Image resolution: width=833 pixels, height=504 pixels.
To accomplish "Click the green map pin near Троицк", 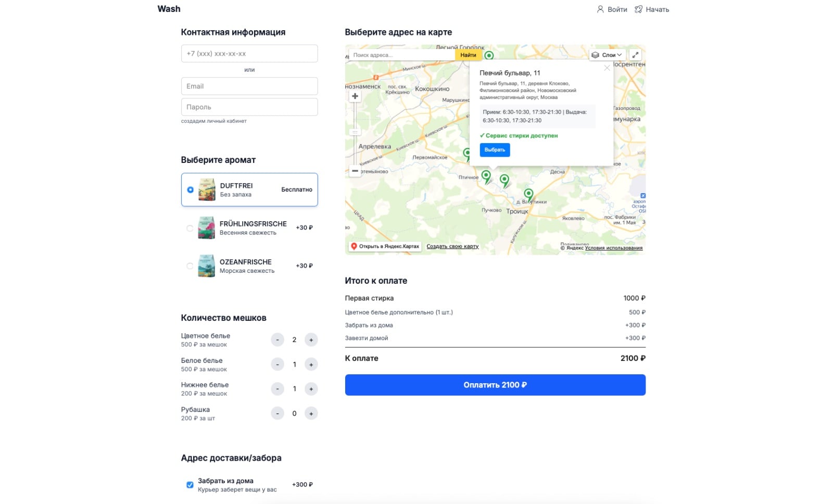I will pyautogui.click(x=528, y=195).
